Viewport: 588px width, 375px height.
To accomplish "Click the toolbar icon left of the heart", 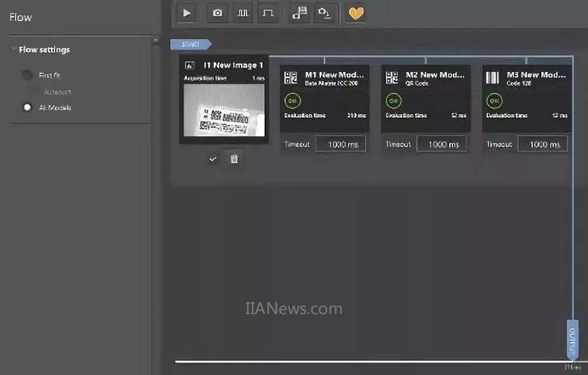I will 325,13.
